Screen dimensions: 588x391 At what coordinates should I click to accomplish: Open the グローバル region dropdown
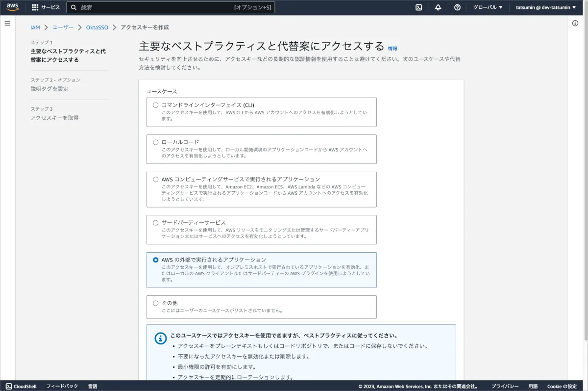(x=488, y=7)
